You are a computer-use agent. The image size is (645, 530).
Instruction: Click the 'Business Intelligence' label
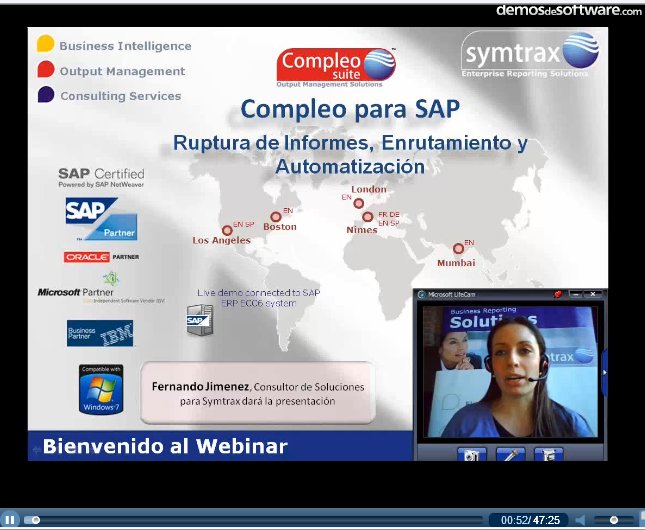coord(125,46)
